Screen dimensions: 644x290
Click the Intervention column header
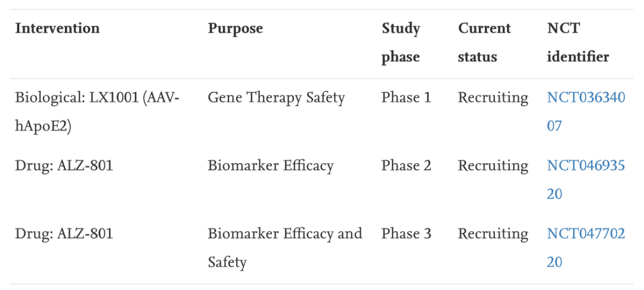coord(57,29)
